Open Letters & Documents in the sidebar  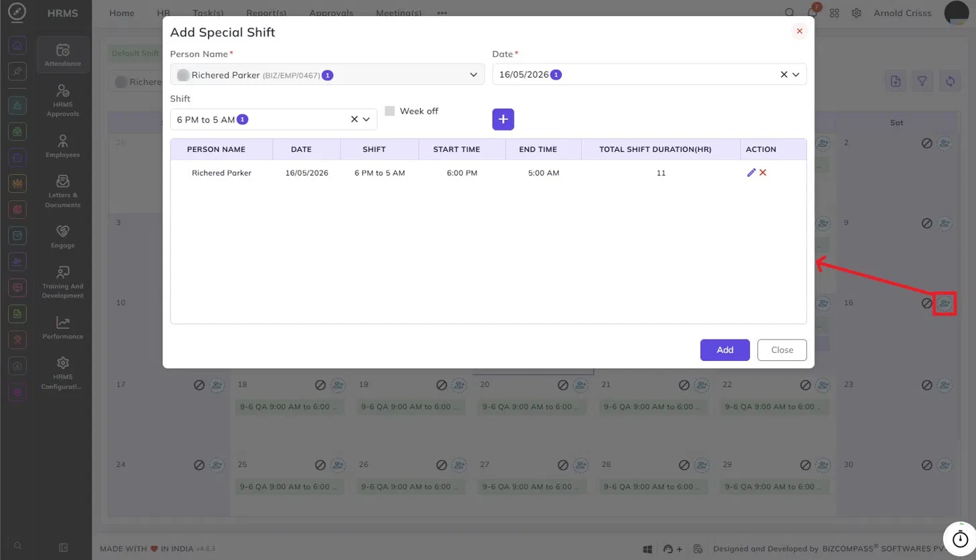click(x=63, y=192)
